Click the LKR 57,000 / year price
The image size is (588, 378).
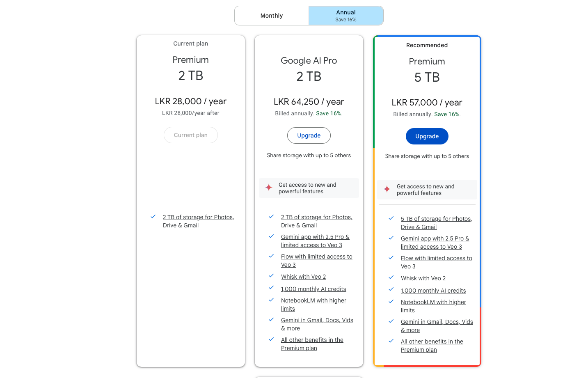tap(427, 103)
